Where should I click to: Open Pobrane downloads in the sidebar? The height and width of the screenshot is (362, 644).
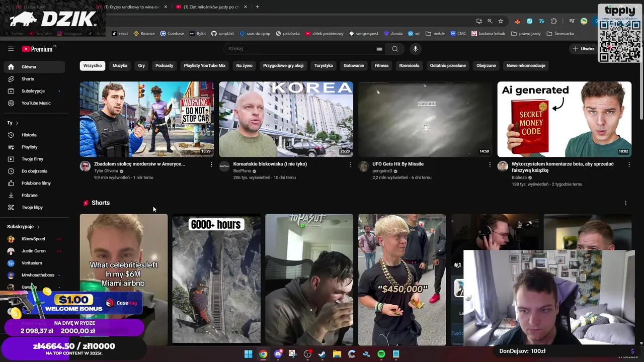pos(34,195)
